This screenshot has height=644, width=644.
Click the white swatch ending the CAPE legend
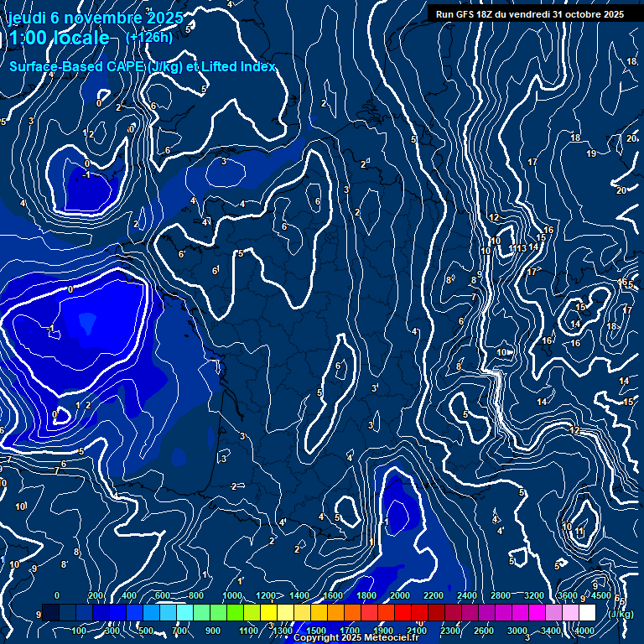click(587, 612)
